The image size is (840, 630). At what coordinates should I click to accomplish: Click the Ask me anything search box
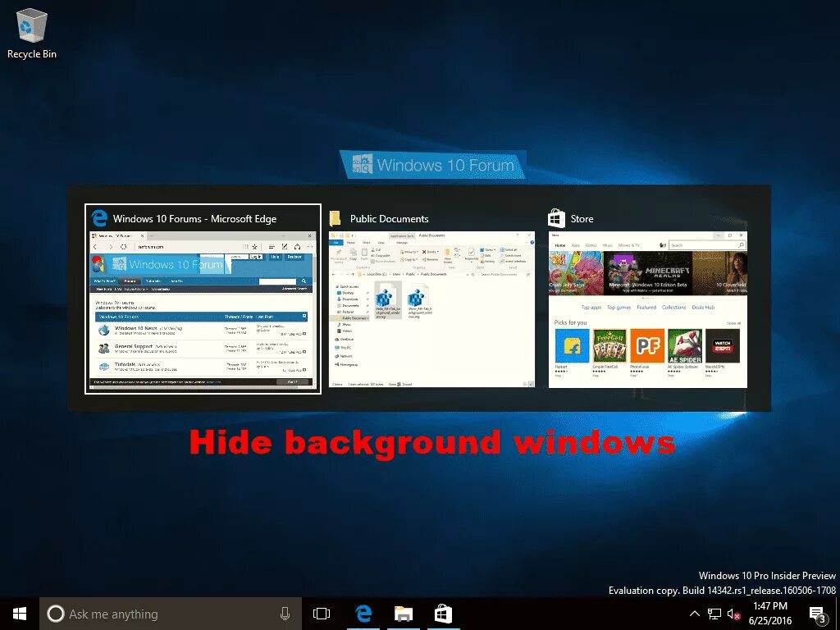pos(171,614)
